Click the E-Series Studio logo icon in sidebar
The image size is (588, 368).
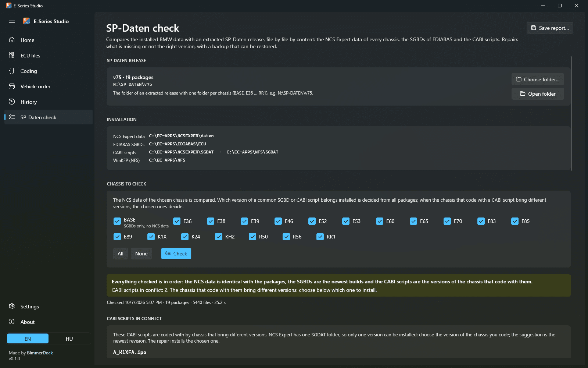point(26,21)
